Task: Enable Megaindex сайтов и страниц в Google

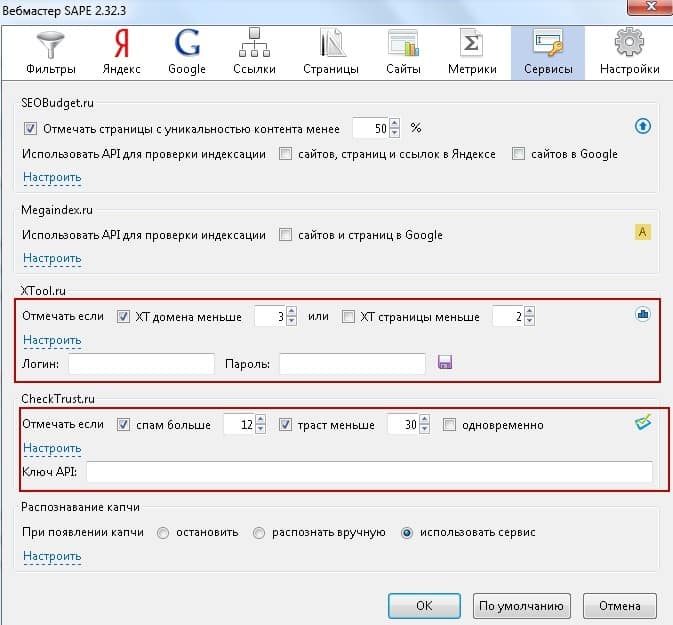Action: click(x=285, y=234)
